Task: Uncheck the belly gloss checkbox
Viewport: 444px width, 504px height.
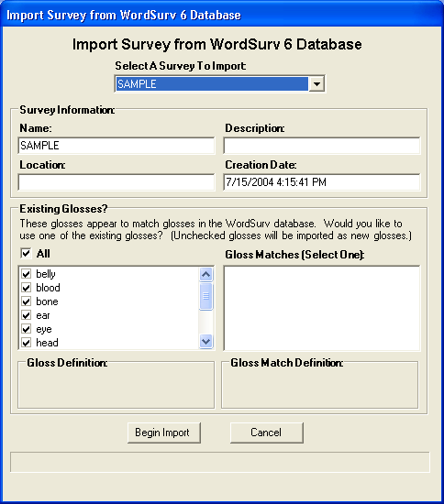Action: click(27, 274)
